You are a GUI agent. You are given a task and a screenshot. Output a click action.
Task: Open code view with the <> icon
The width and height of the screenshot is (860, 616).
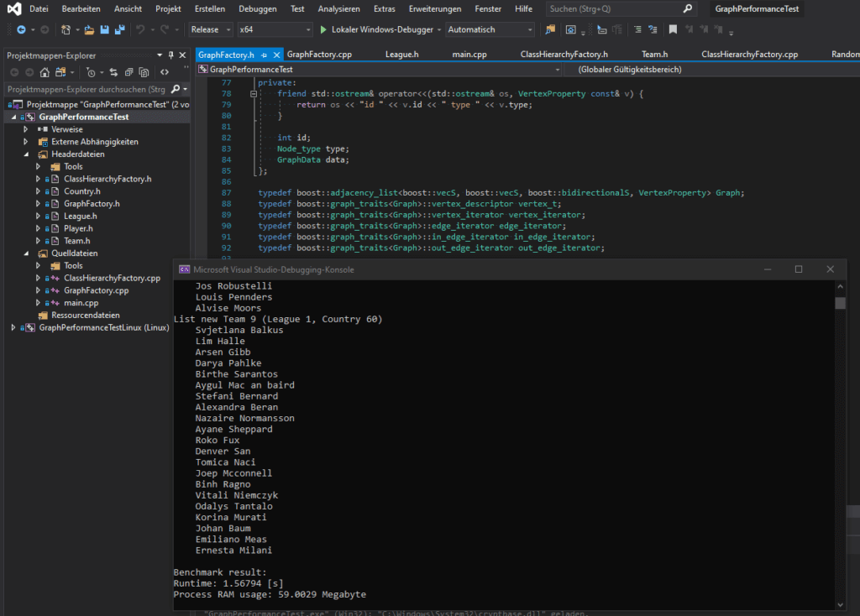click(165, 72)
